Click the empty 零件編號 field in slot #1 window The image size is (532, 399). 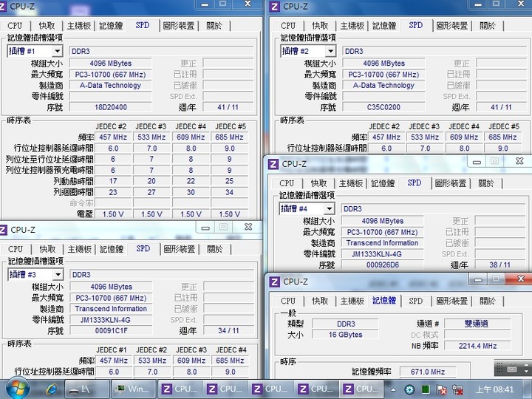click(111, 96)
